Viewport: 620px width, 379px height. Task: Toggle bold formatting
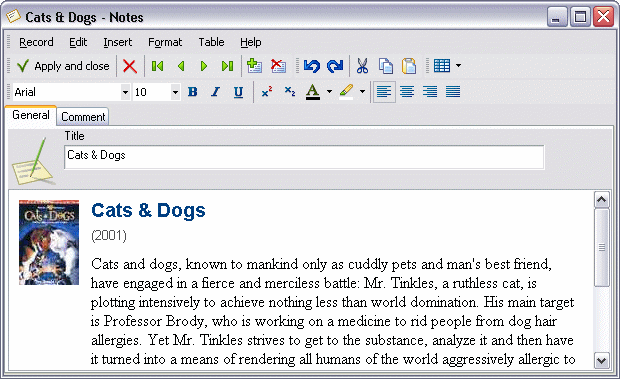coord(193,92)
